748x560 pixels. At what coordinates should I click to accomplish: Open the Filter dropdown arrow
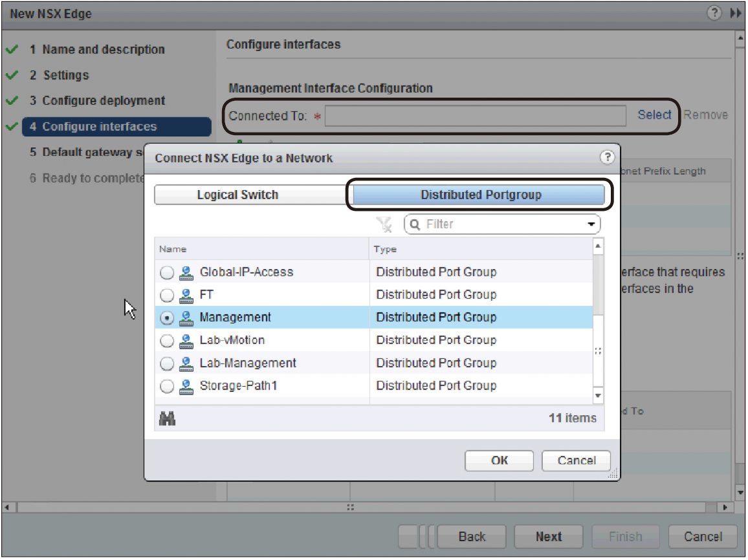point(591,224)
